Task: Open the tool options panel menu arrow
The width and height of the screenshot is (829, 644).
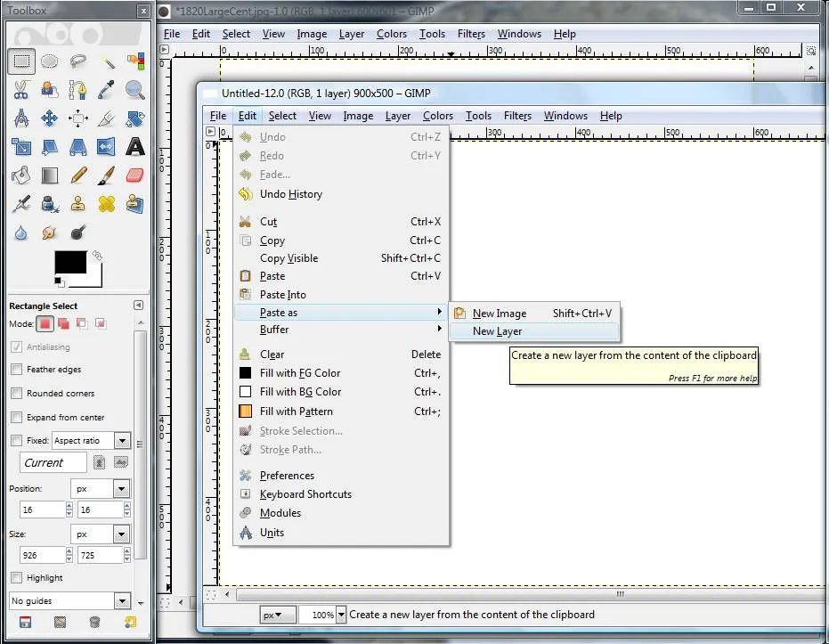Action: click(139, 306)
